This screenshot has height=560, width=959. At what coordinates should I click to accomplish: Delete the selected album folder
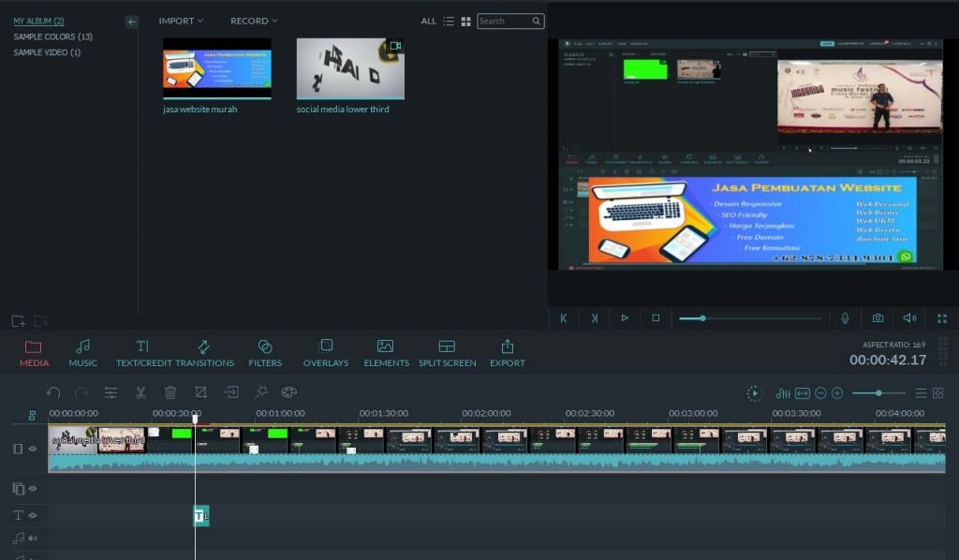tap(41, 320)
